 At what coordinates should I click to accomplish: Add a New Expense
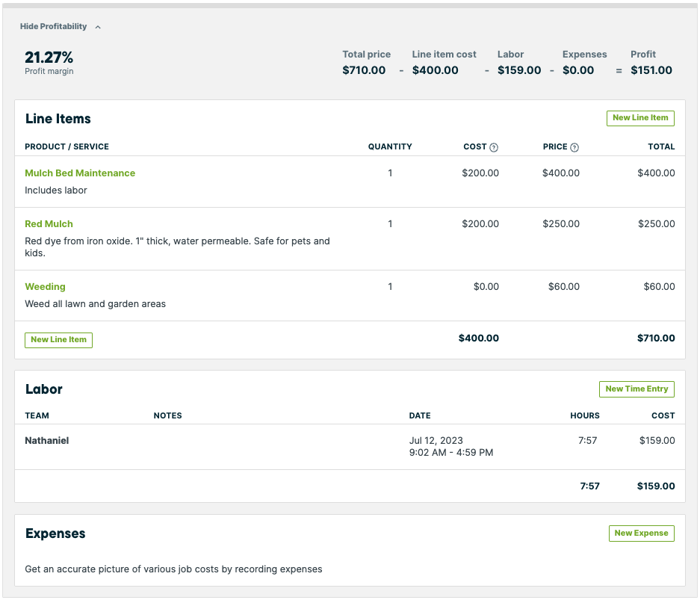641,533
